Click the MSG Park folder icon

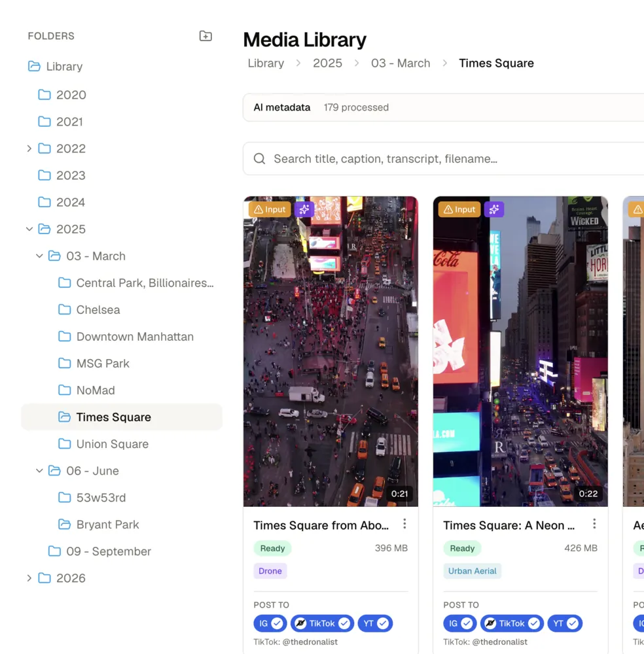point(64,363)
